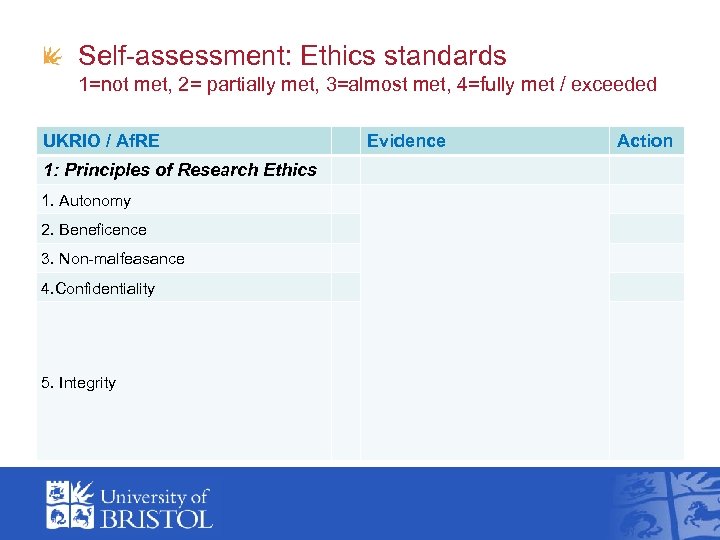Click the '5. Integrity' row label

pyautogui.click(x=79, y=383)
